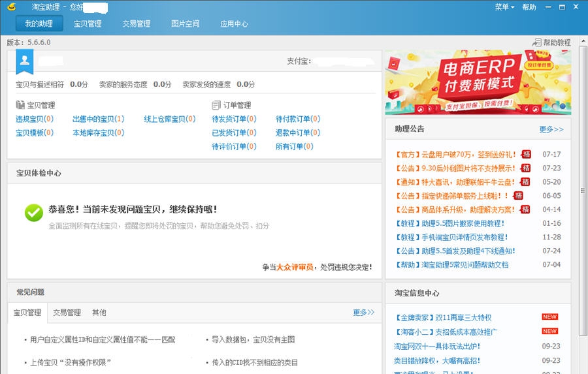
Task: Open tutorial 助理5.5图片搬家使用教程
Action: [x=450, y=223]
